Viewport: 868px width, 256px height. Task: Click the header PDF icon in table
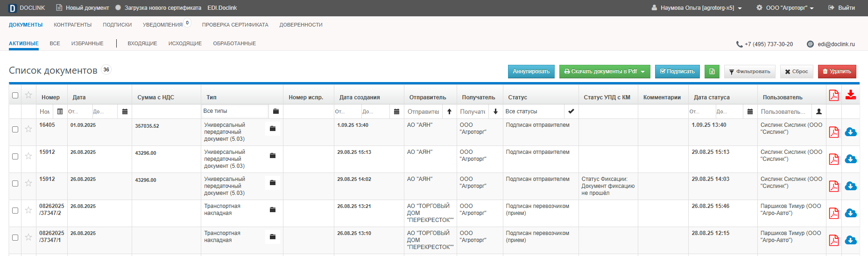(x=834, y=95)
